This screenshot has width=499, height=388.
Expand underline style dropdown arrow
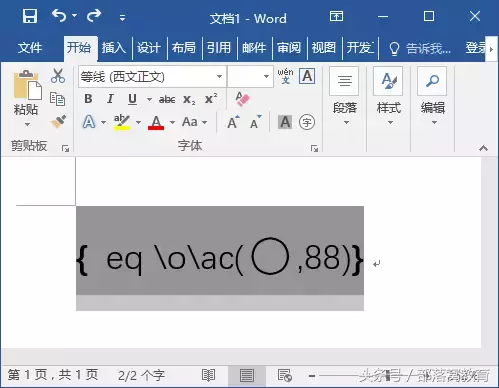tap(149, 99)
